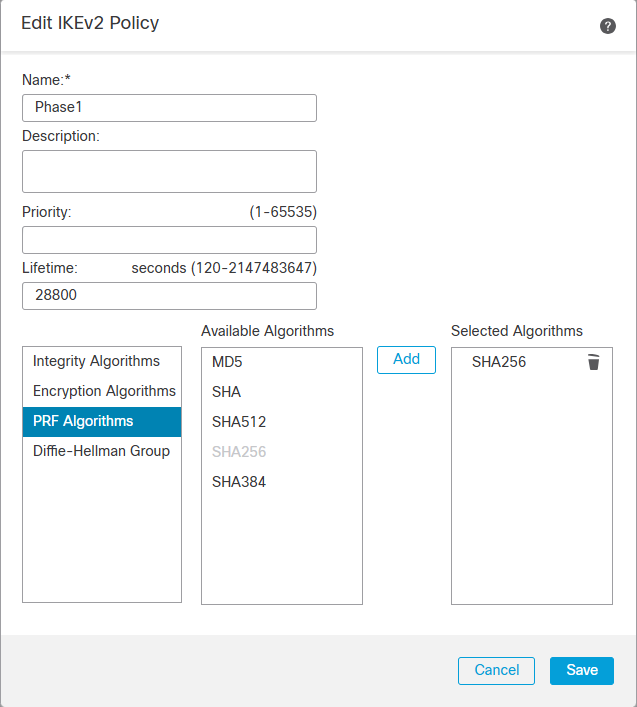Open the help icon in dialog header
This screenshot has height=707, width=637.
608,26
